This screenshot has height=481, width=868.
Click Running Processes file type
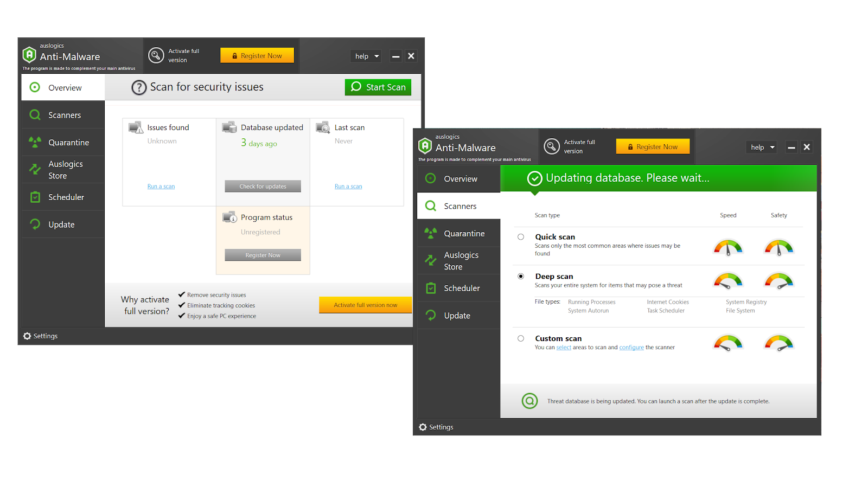point(592,302)
